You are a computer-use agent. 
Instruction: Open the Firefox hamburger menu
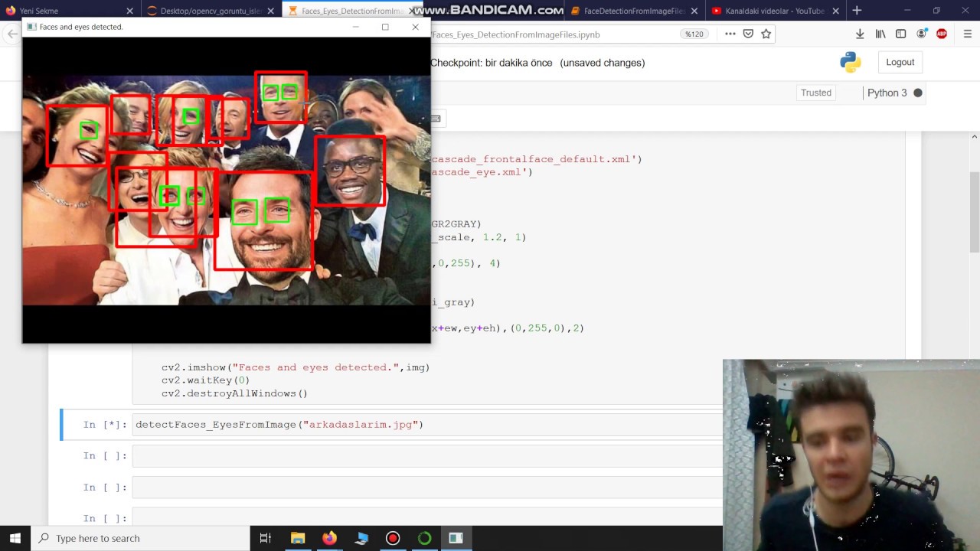[968, 34]
